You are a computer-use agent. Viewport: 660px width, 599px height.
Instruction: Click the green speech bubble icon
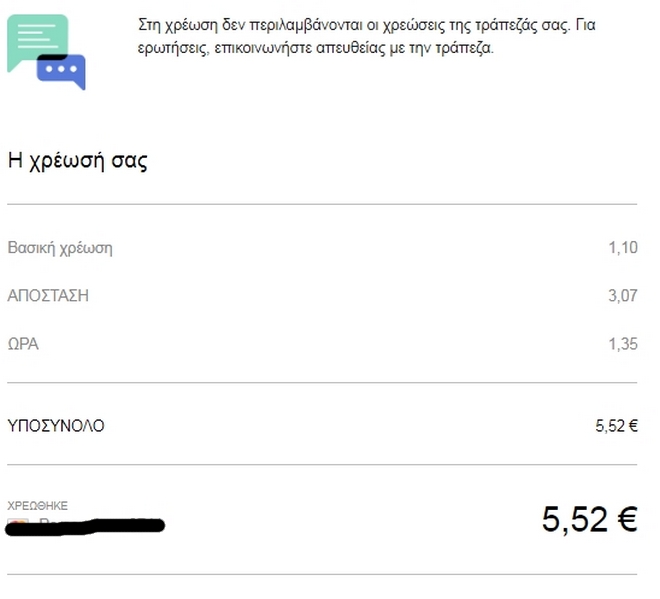[x=33, y=38]
